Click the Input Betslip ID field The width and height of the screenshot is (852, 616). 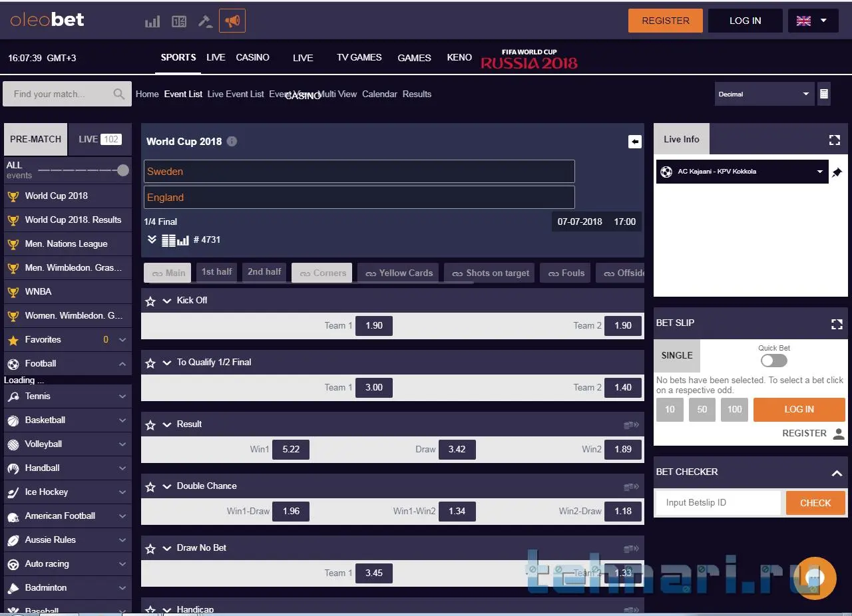click(x=718, y=503)
